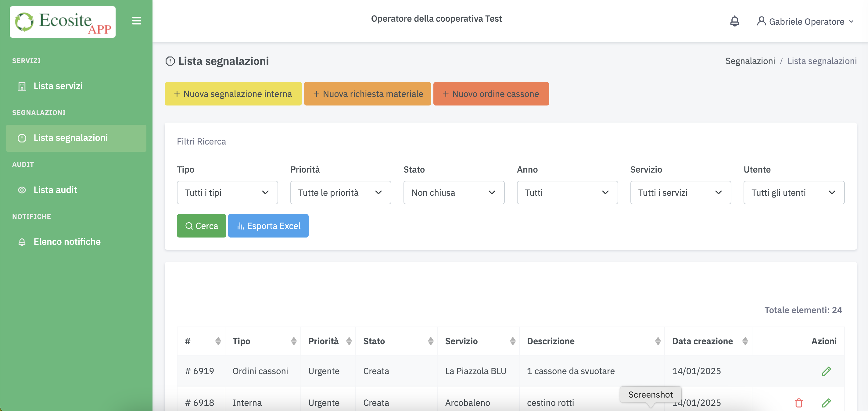Sort table by Stato column
Viewport: 868px width, 411px height.
(430, 341)
